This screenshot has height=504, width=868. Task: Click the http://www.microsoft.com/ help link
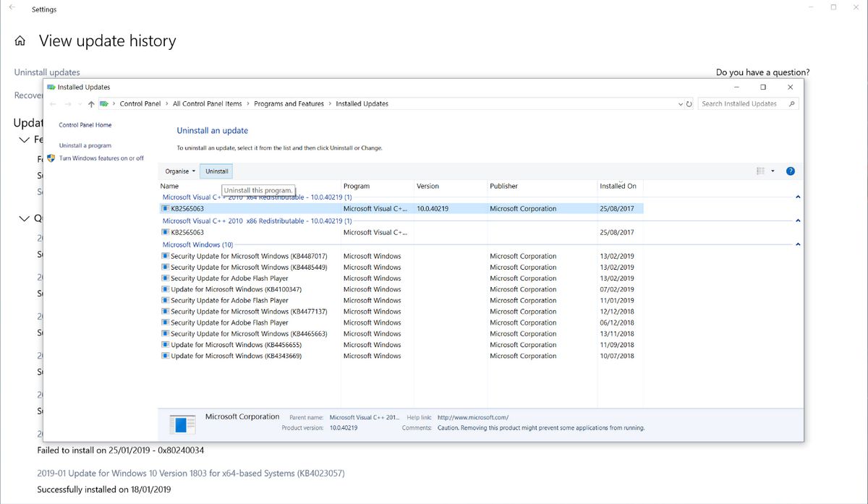click(x=473, y=417)
